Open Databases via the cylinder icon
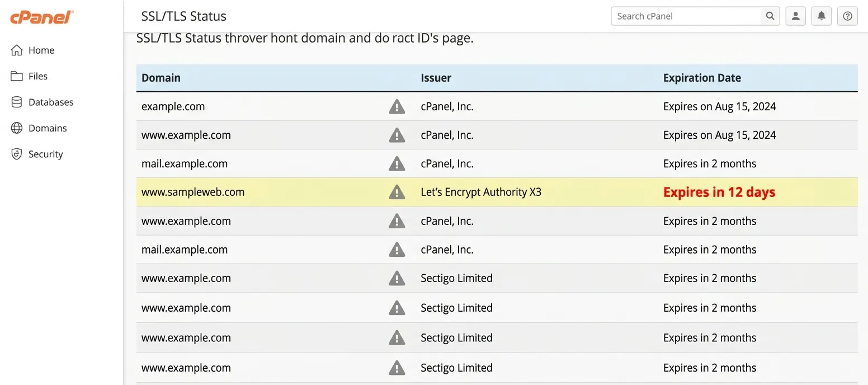 (x=17, y=102)
